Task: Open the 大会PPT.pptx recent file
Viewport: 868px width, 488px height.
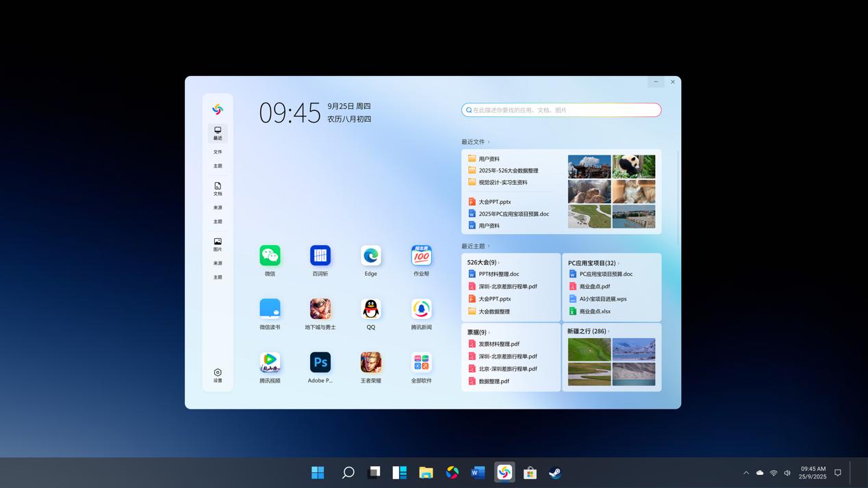Action: click(x=494, y=202)
